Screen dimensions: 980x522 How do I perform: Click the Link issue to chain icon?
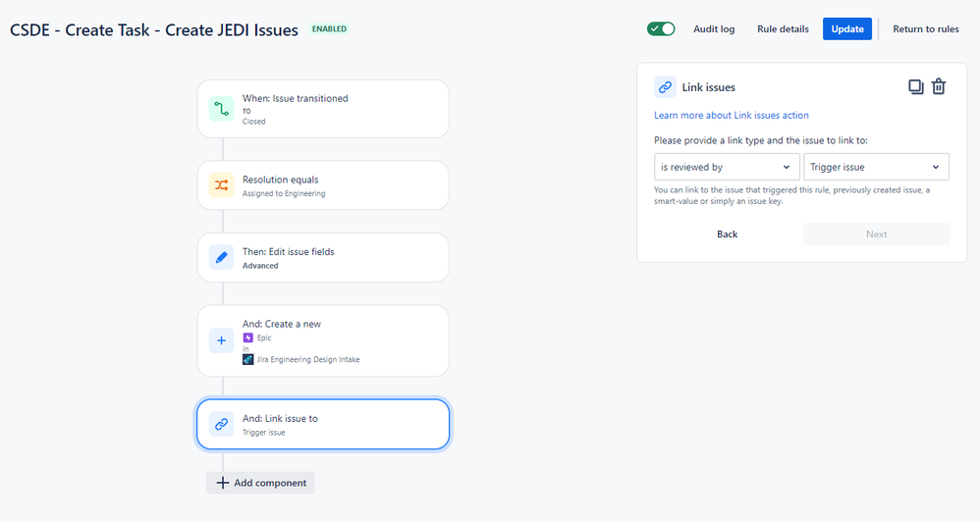point(221,424)
